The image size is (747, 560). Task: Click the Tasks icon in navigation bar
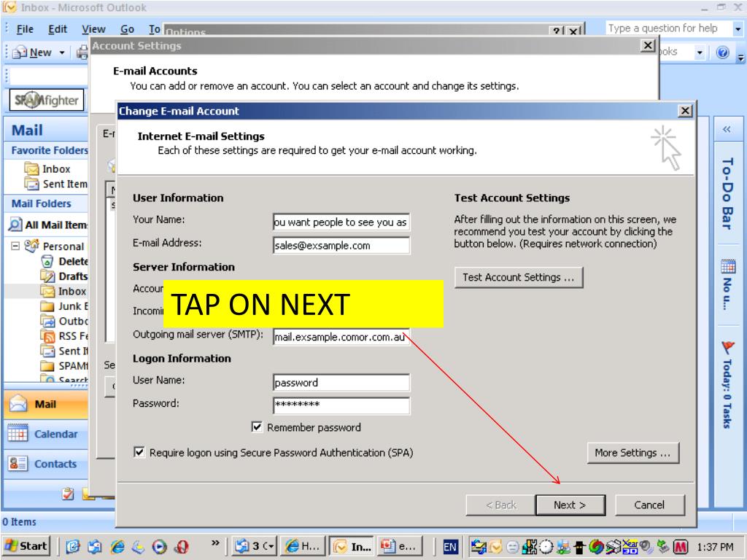(x=68, y=494)
